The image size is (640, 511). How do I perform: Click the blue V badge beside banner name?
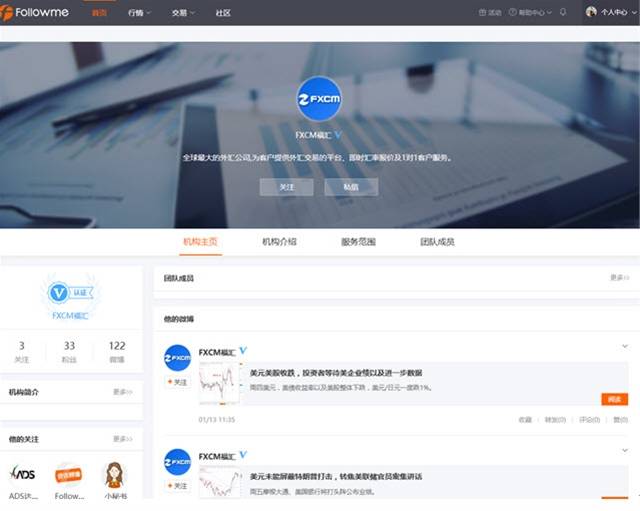click(x=338, y=135)
